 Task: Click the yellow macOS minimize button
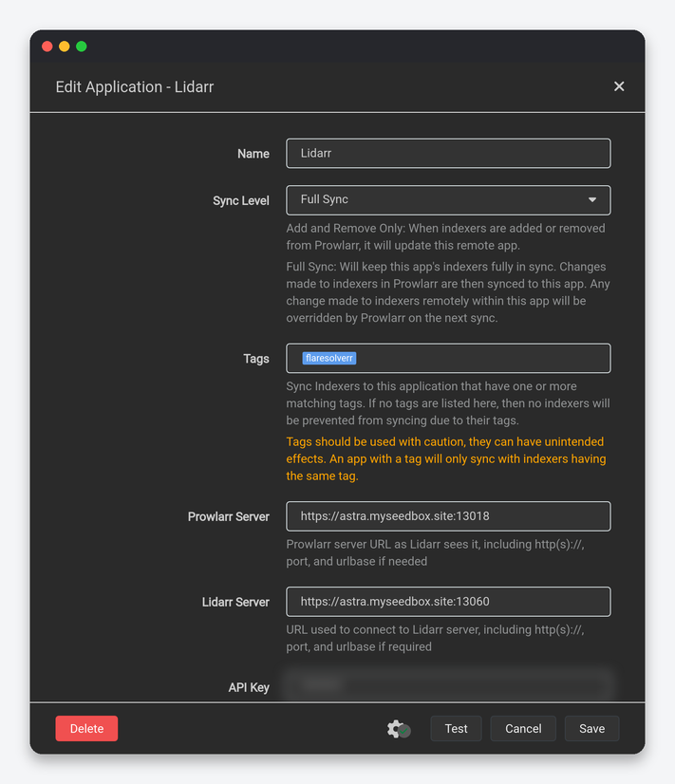click(x=65, y=47)
